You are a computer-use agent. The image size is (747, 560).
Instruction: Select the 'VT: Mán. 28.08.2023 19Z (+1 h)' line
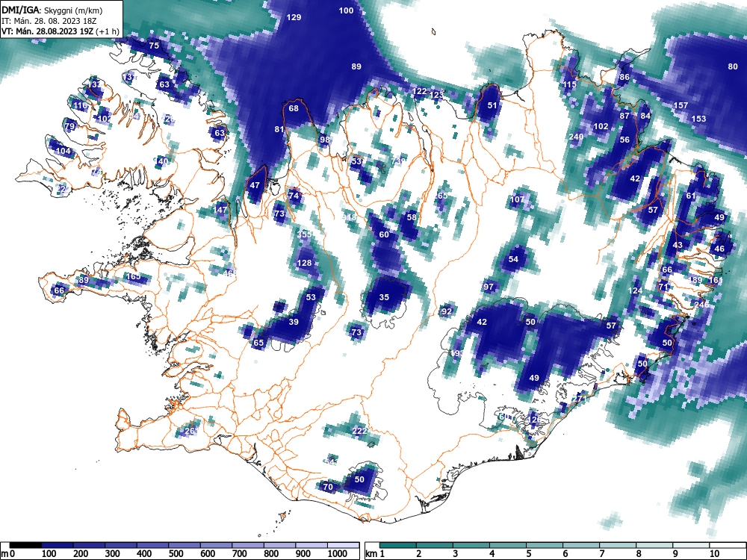[x=60, y=31]
